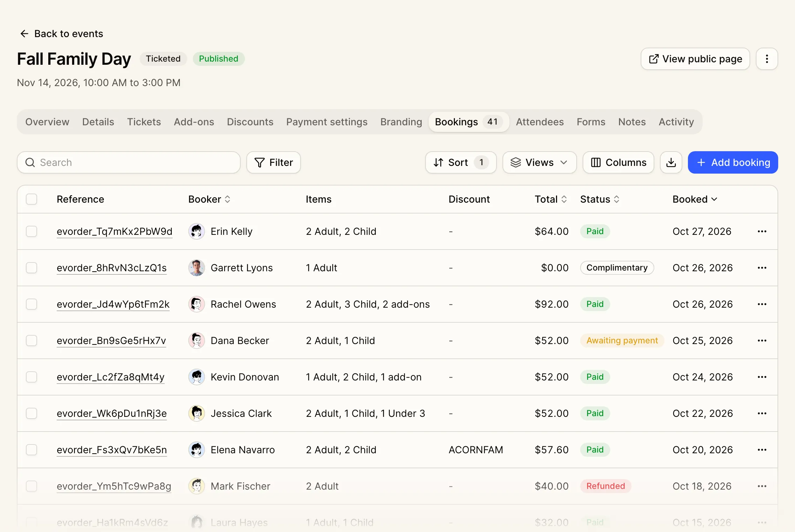Click Kevin Donovan's avatar
The width and height of the screenshot is (795, 532).
[197, 377]
